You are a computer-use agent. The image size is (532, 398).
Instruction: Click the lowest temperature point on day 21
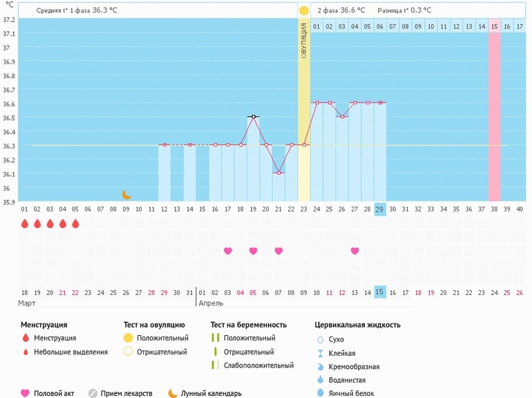click(x=278, y=173)
